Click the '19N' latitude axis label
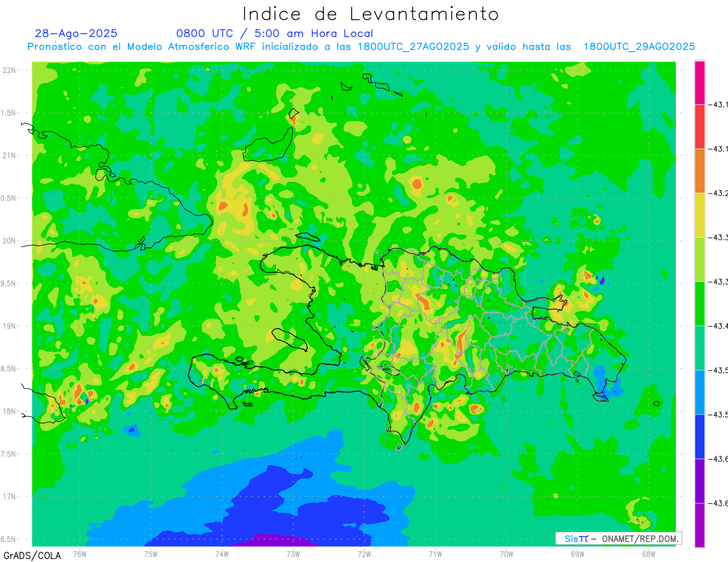Screen dimensions: 728x562 pyautogui.click(x=9, y=326)
